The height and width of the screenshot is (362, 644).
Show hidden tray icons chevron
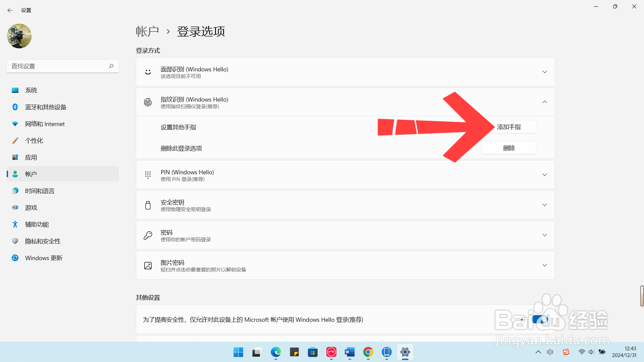click(x=538, y=352)
